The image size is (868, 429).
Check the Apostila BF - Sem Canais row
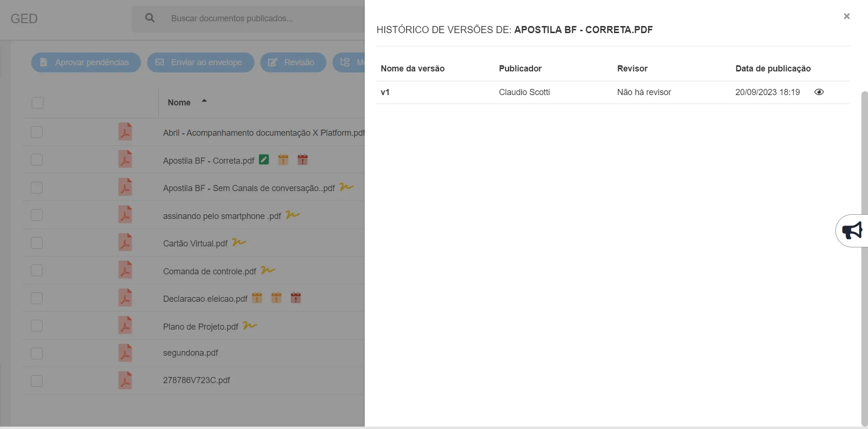tap(36, 187)
